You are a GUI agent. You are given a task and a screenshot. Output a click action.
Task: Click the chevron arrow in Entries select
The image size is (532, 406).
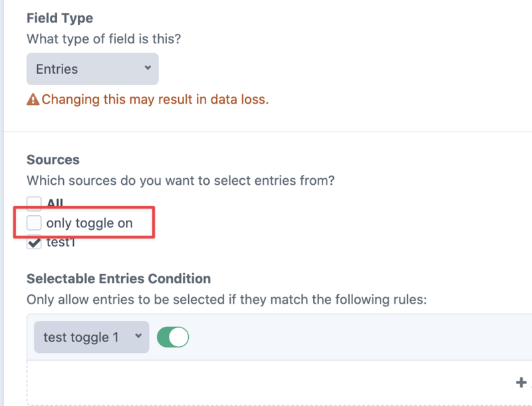(147, 68)
